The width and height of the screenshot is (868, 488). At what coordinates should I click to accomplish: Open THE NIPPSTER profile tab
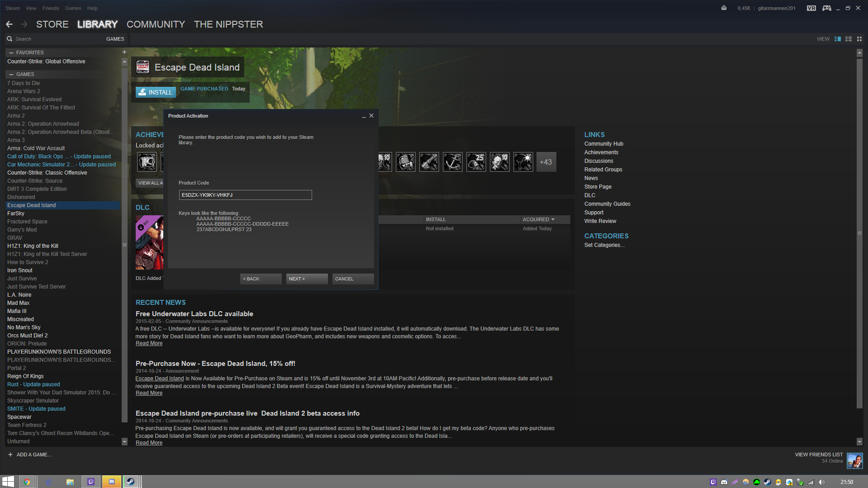point(228,24)
